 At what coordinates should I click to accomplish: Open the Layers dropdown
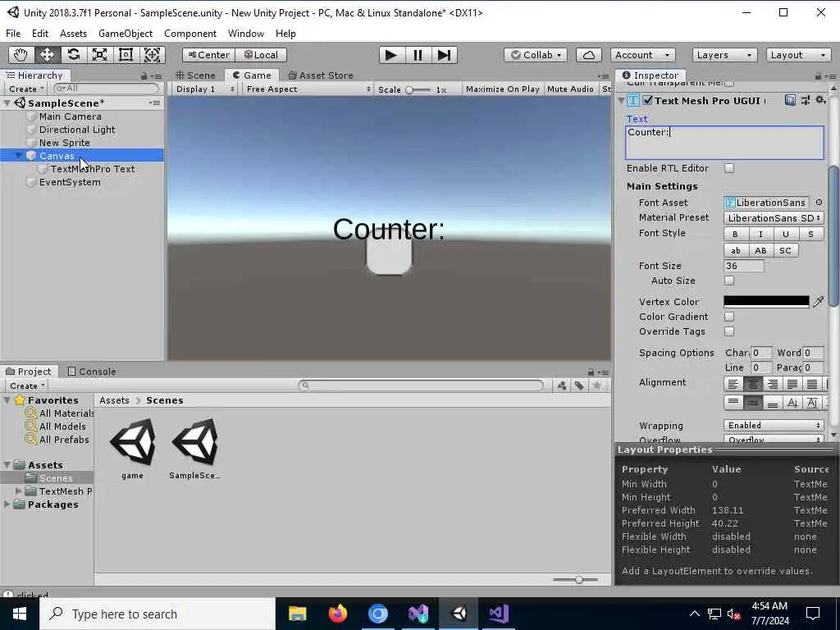[x=724, y=55]
